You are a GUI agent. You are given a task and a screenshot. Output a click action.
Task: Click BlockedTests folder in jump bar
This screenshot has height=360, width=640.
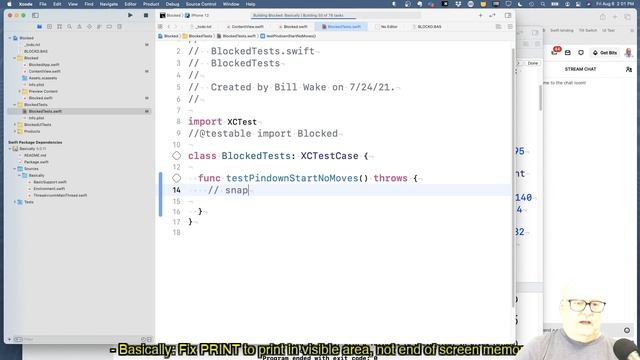198,36
